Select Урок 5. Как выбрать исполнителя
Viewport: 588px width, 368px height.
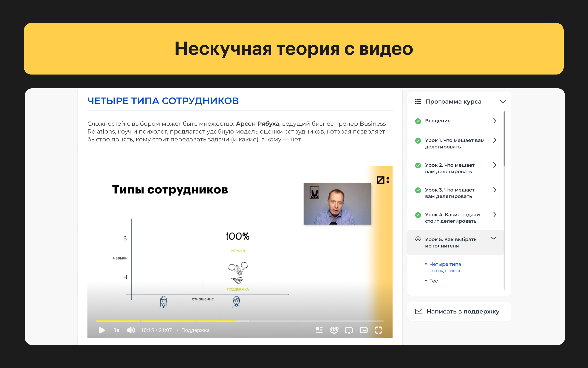tap(455, 242)
